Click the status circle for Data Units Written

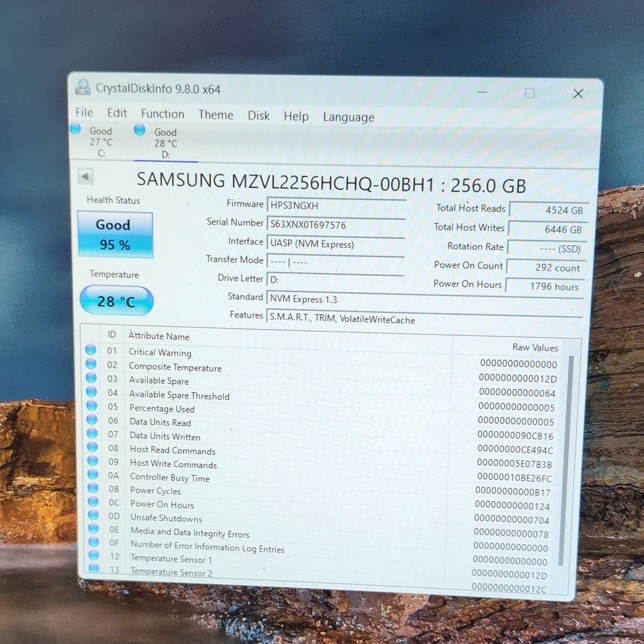pyautogui.click(x=92, y=433)
